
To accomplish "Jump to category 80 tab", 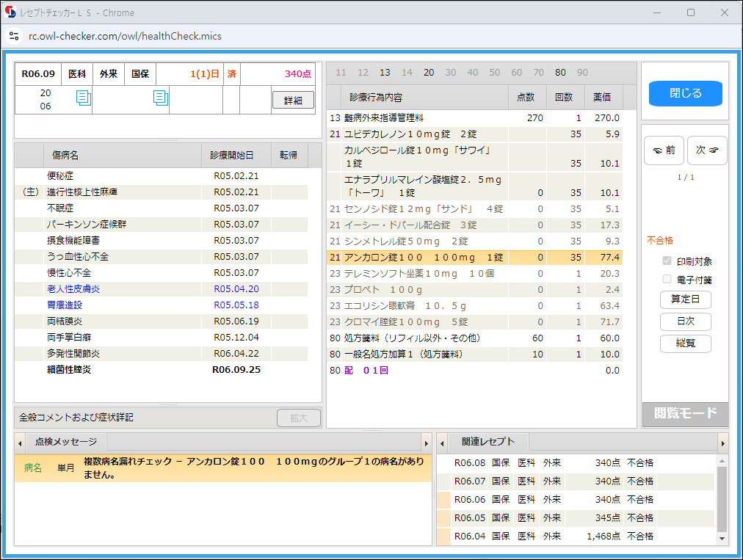I will click(561, 73).
